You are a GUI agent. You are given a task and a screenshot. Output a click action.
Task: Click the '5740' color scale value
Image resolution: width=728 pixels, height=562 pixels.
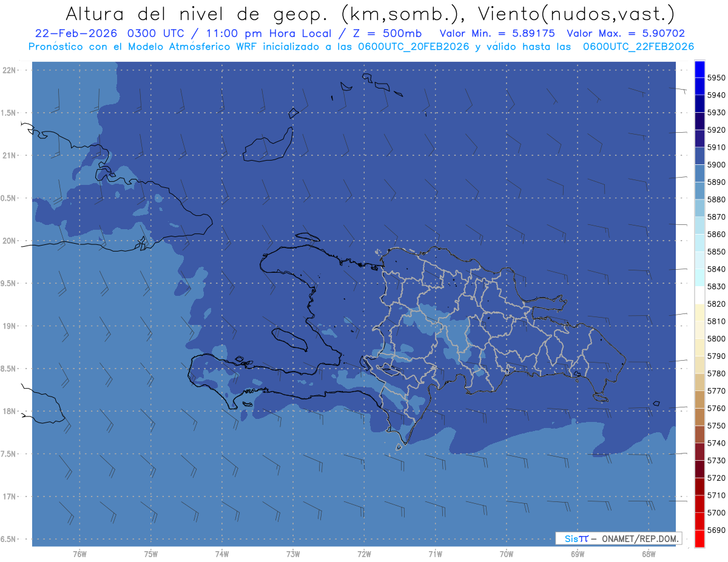[x=716, y=443]
